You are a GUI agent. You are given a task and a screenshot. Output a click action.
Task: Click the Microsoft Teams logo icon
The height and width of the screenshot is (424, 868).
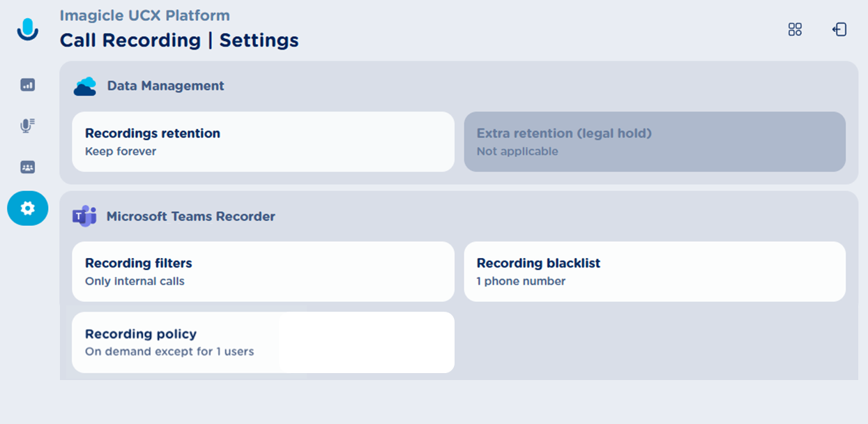pos(84,216)
